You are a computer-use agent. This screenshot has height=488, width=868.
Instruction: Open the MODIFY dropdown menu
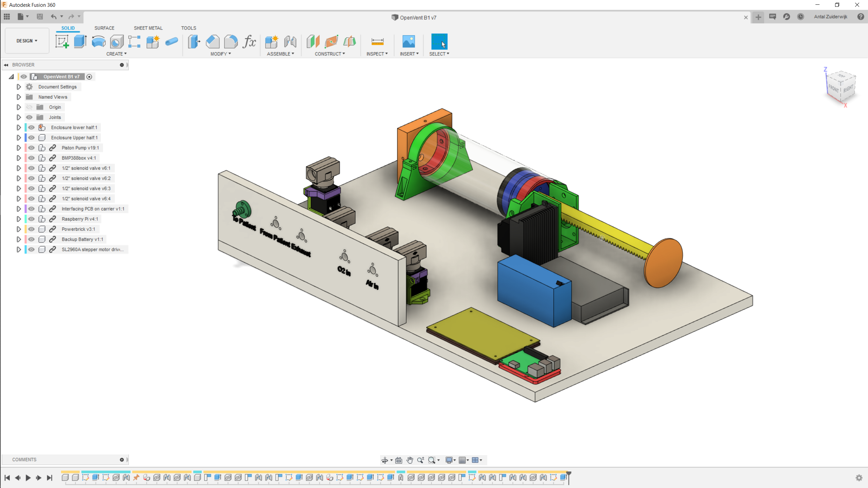click(220, 54)
